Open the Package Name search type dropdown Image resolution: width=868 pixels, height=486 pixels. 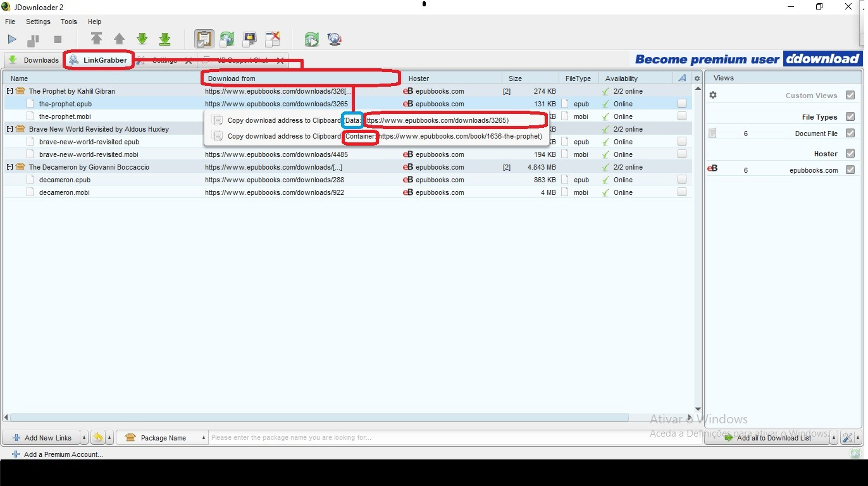click(163, 438)
